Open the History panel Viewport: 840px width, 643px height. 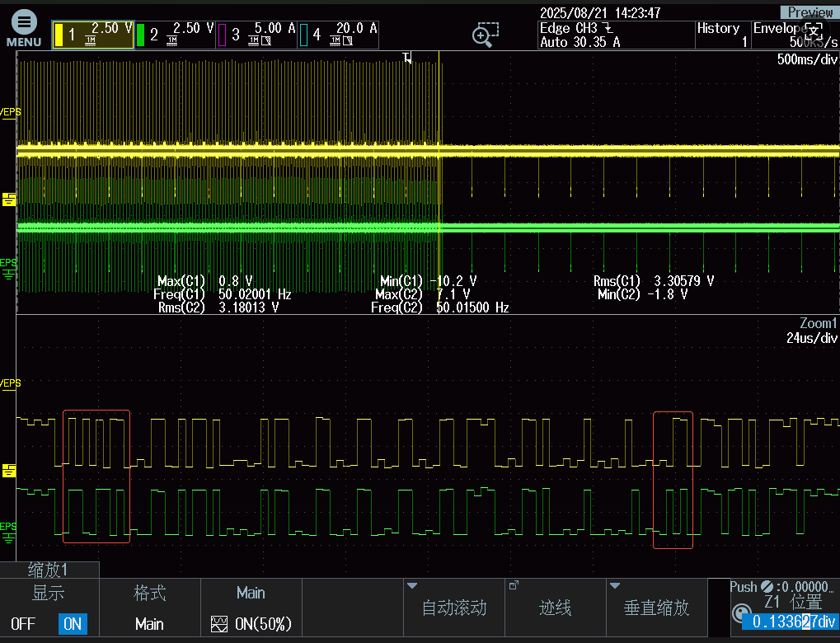(x=722, y=35)
